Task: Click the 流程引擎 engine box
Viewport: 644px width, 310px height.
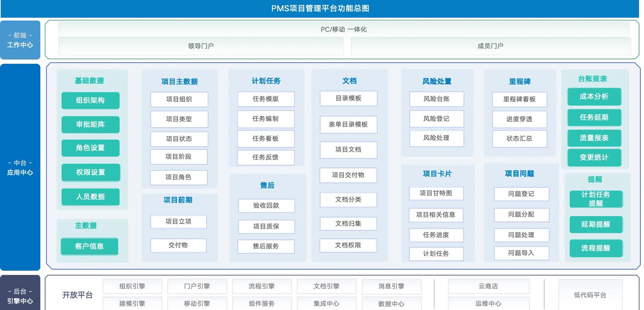Action: 262,286
